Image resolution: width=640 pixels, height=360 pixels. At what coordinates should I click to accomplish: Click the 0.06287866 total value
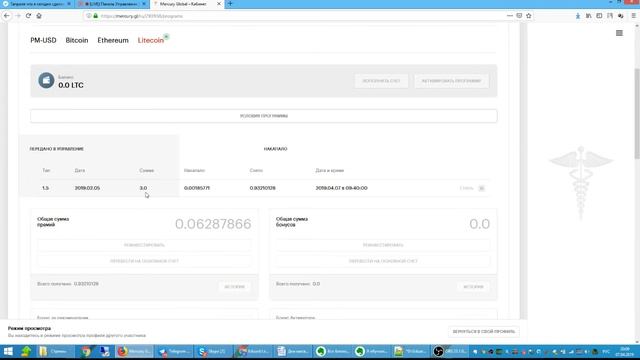pyautogui.click(x=213, y=224)
